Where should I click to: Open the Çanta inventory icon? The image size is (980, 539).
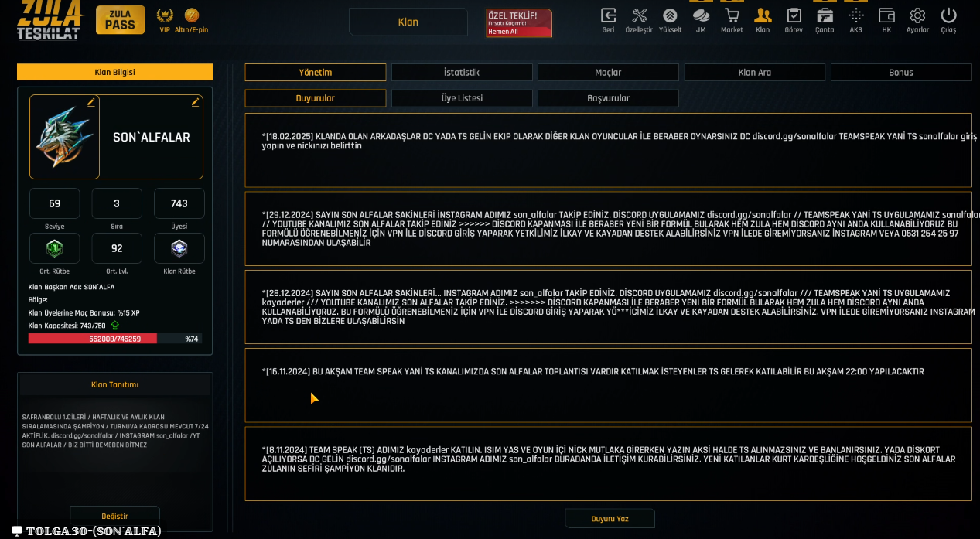pyautogui.click(x=825, y=16)
